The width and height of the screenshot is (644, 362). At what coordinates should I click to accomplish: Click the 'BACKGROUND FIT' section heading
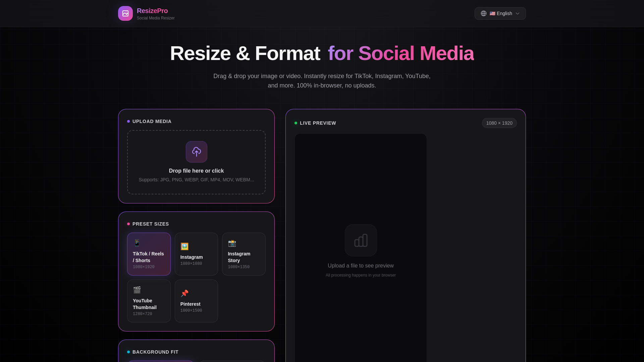point(155,352)
